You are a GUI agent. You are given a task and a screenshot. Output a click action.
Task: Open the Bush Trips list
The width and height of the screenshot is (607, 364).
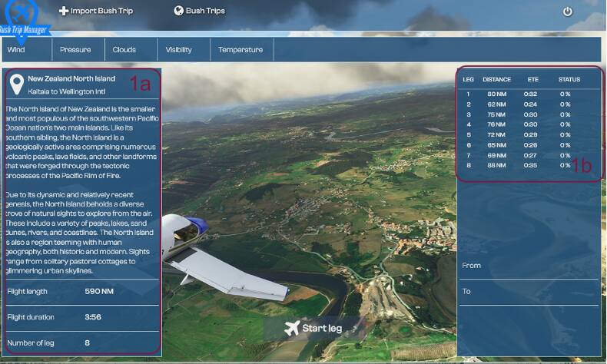(x=199, y=11)
